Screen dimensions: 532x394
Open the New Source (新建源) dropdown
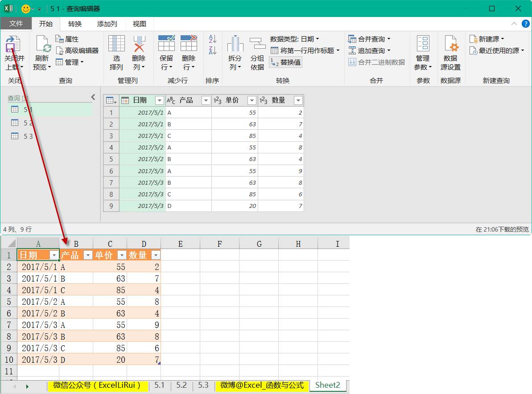point(487,39)
